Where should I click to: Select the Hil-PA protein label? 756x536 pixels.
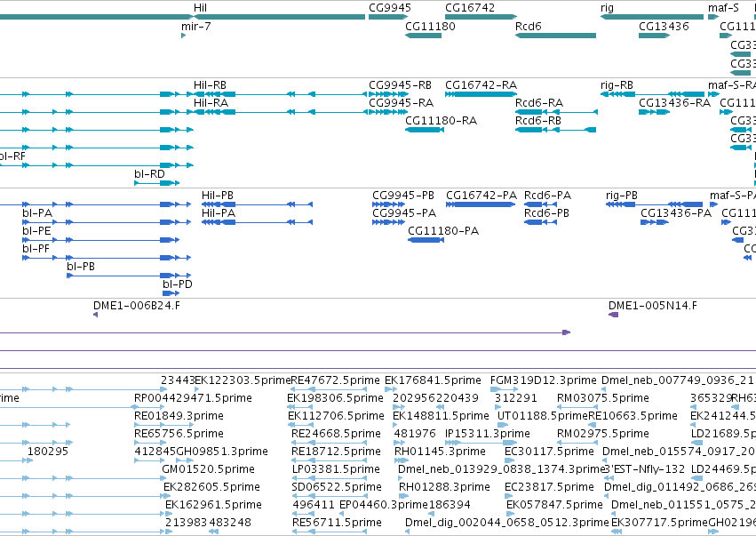pyautogui.click(x=219, y=213)
